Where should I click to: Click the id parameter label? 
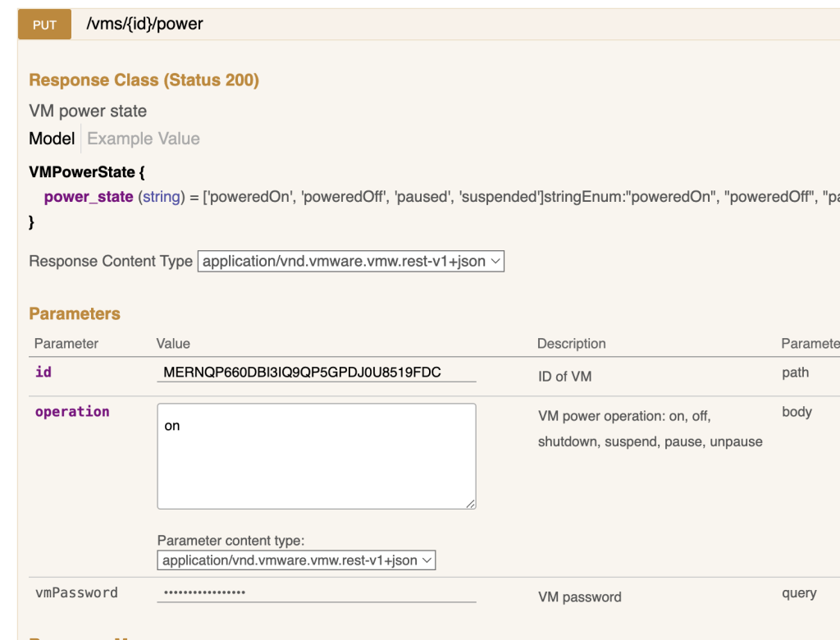point(43,373)
